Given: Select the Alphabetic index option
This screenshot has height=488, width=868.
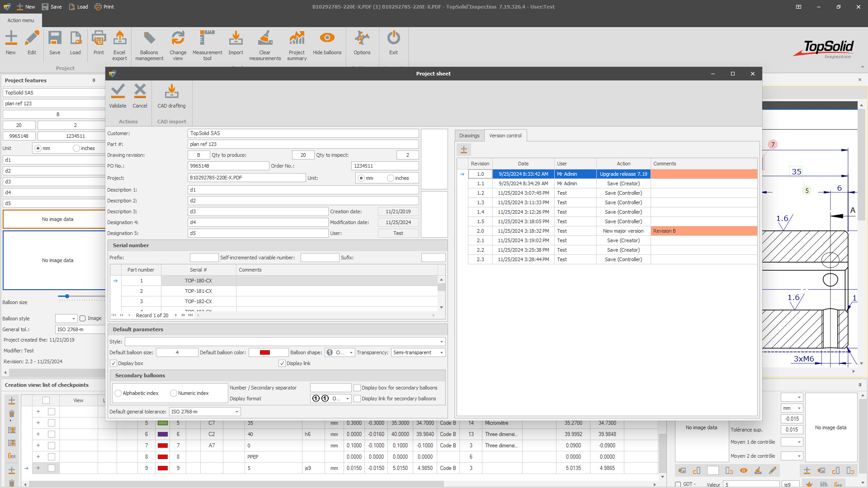Looking at the screenshot, I should (x=118, y=393).
